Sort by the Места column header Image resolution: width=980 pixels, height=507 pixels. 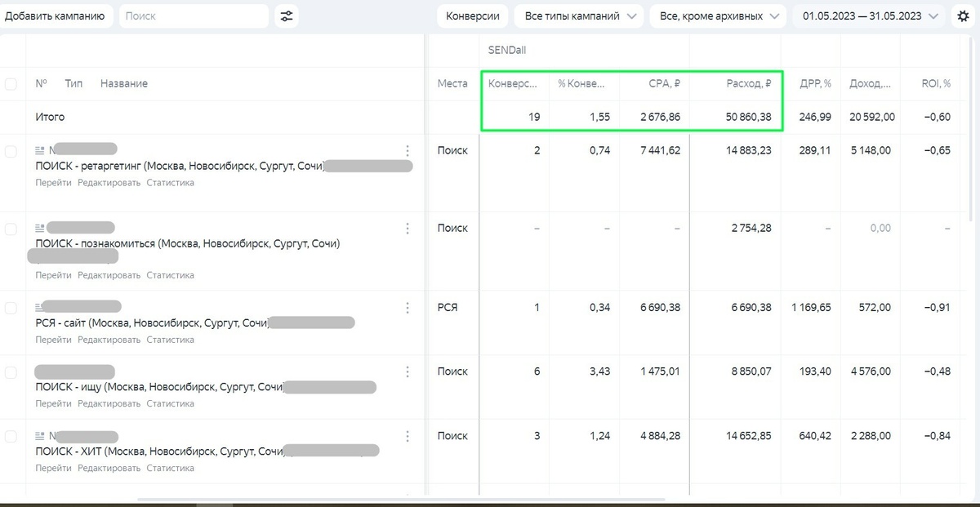(x=452, y=83)
